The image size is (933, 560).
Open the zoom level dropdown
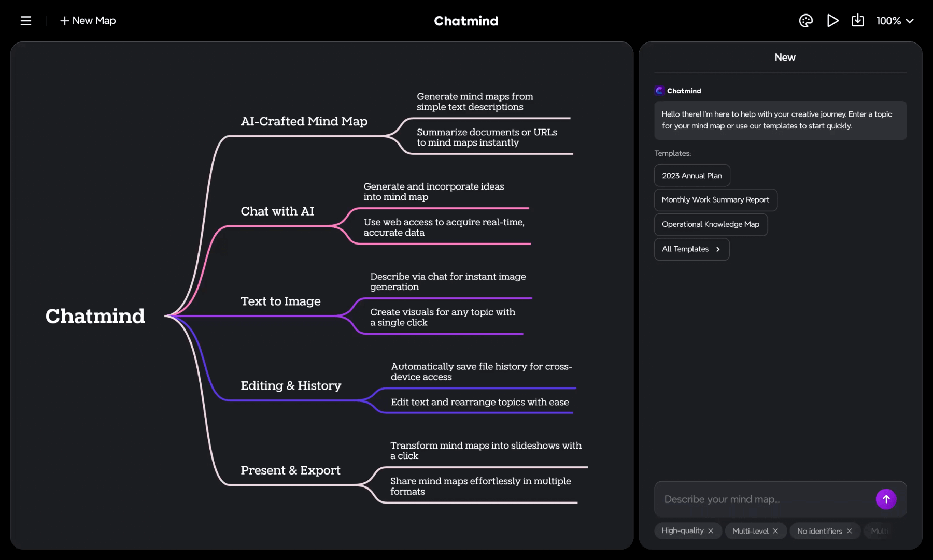tap(895, 21)
